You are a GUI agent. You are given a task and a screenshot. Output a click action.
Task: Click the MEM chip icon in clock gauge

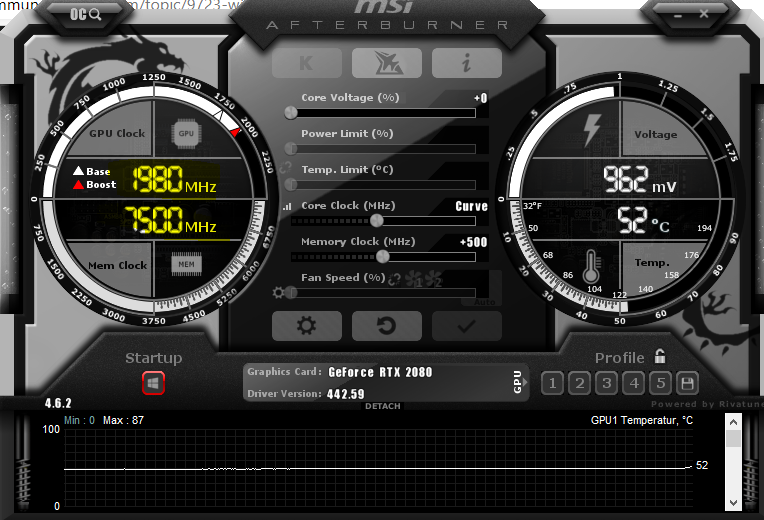(186, 265)
